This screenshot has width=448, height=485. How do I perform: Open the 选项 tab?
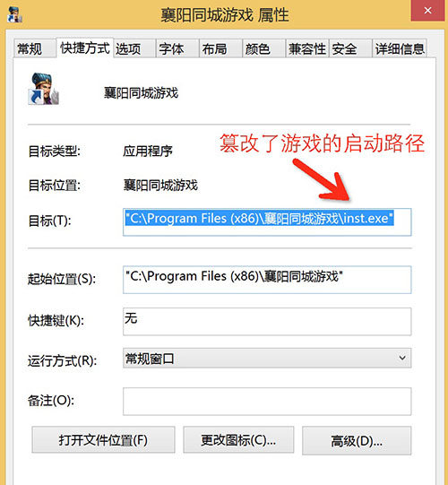point(134,49)
